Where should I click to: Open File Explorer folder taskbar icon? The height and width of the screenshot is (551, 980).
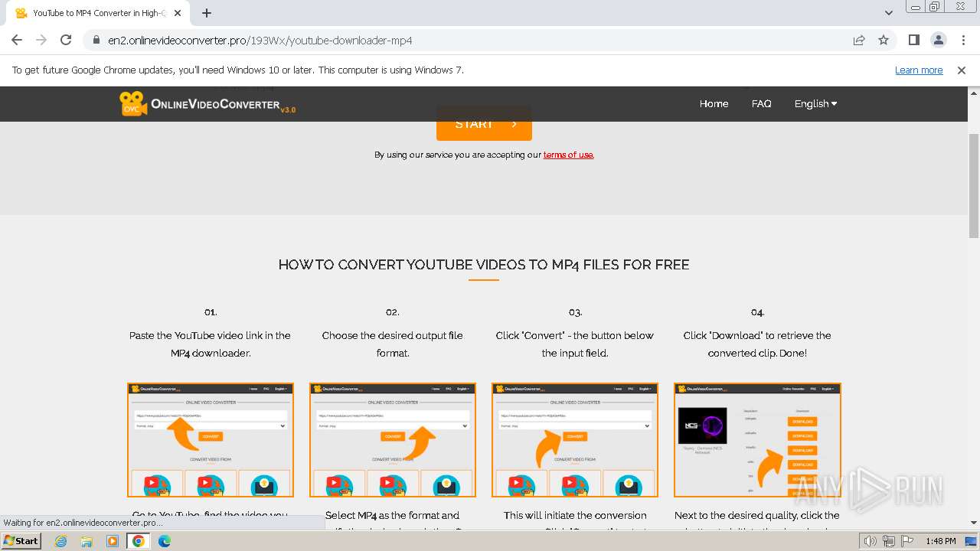click(x=87, y=541)
